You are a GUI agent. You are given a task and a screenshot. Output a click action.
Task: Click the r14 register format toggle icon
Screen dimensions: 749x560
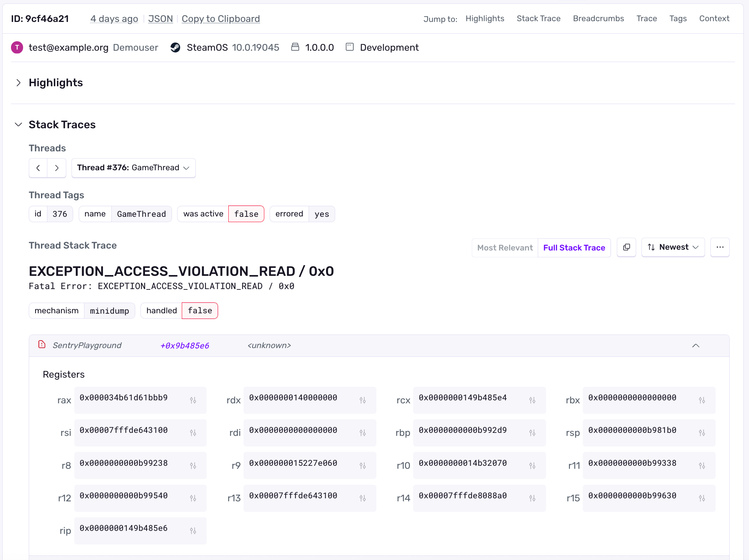point(532,498)
